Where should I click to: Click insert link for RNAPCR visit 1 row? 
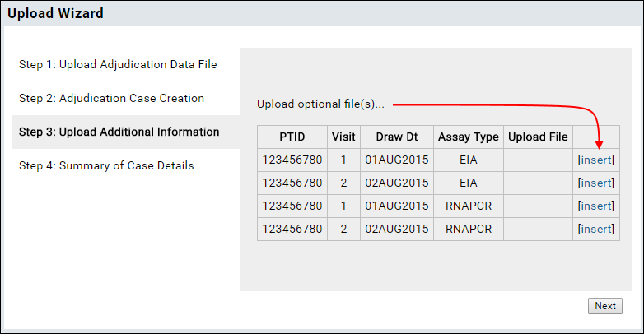pos(596,206)
